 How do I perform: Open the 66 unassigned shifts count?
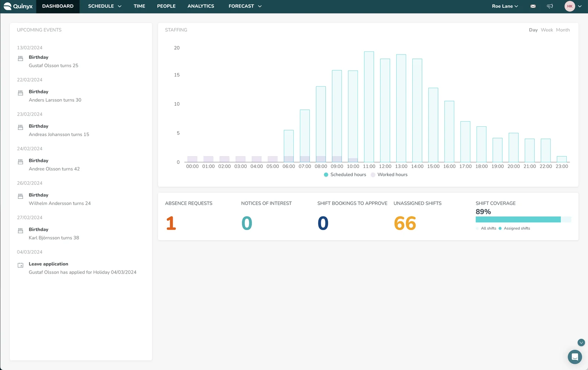(405, 223)
